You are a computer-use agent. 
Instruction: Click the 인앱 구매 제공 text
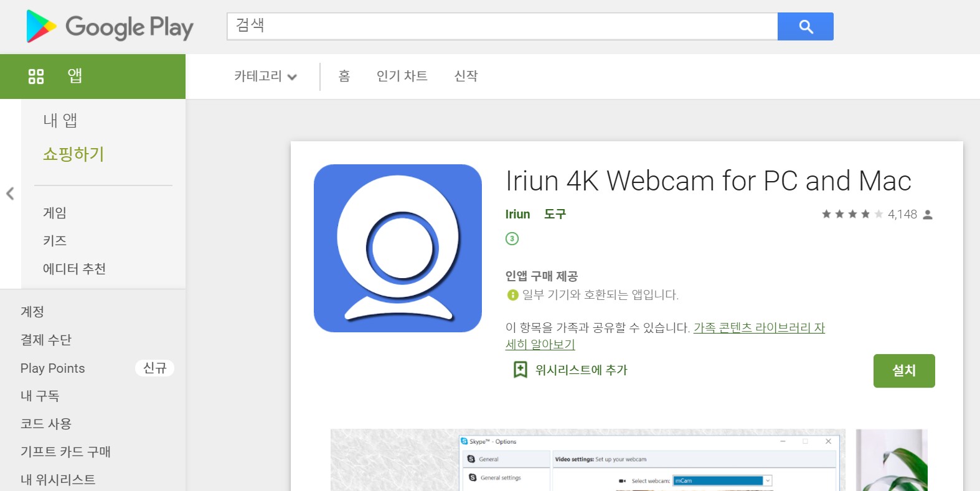(x=542, y=276)
